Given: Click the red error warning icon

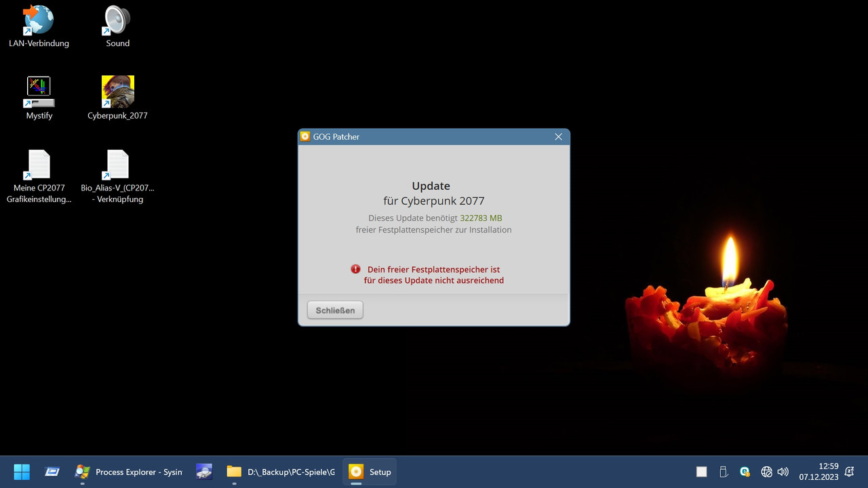Looking at the screenshot, I should point(355,269).
